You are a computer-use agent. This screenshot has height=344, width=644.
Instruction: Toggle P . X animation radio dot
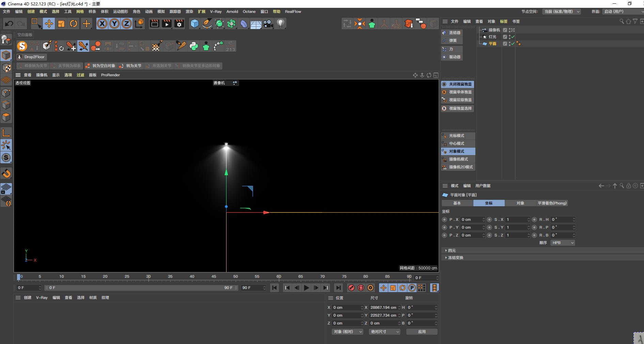point(444,220)
